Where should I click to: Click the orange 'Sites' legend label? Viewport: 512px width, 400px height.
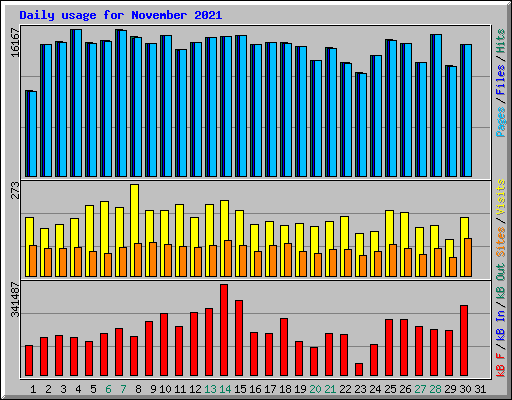500,242
